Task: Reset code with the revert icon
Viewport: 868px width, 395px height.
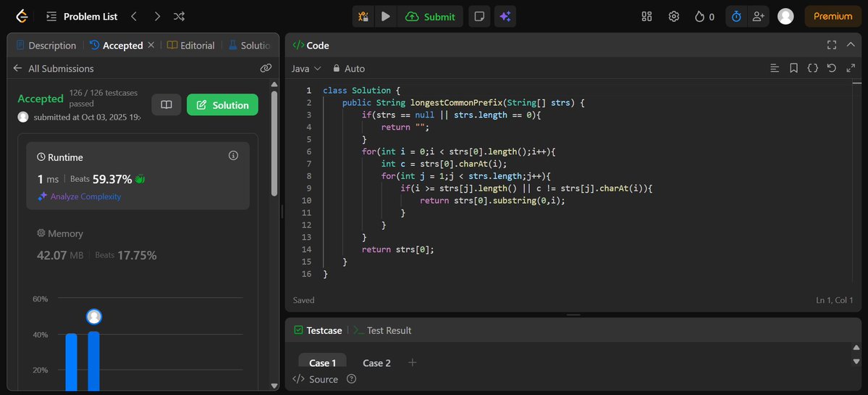Action: (x=832, y=67)
